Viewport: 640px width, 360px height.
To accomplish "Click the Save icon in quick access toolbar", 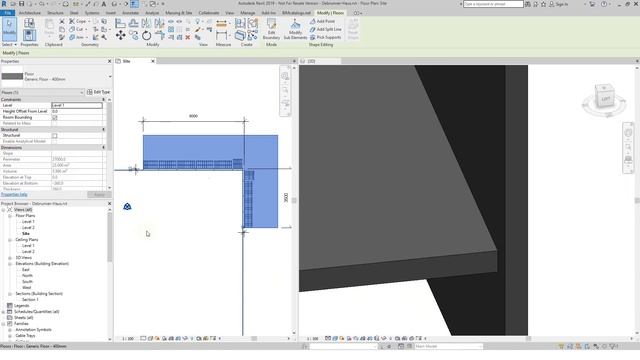I will [x=22, y=4].
